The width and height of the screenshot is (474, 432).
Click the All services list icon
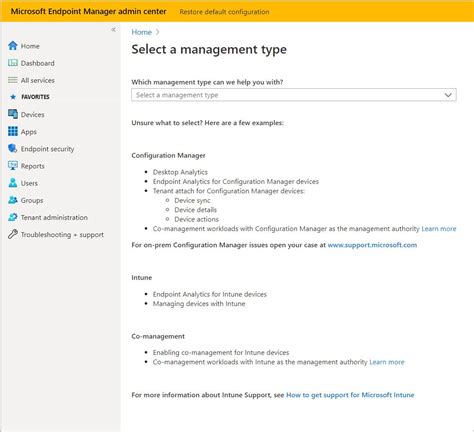click(x=13, y=80)
